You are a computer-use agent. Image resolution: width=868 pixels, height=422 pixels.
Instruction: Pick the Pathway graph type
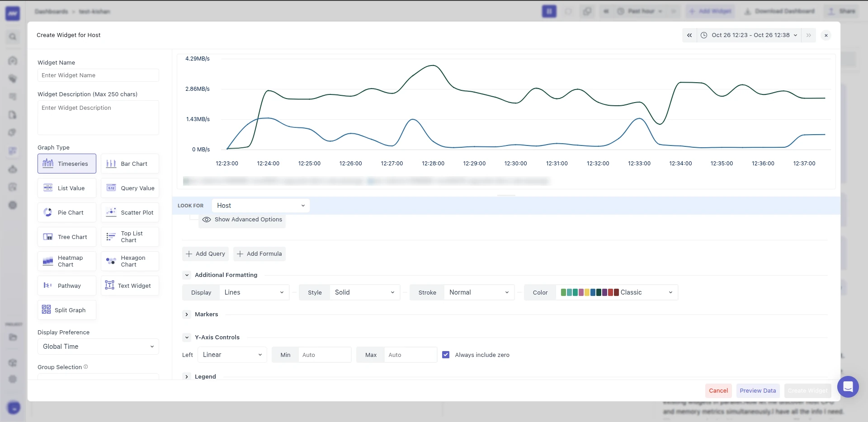[67, 286]
